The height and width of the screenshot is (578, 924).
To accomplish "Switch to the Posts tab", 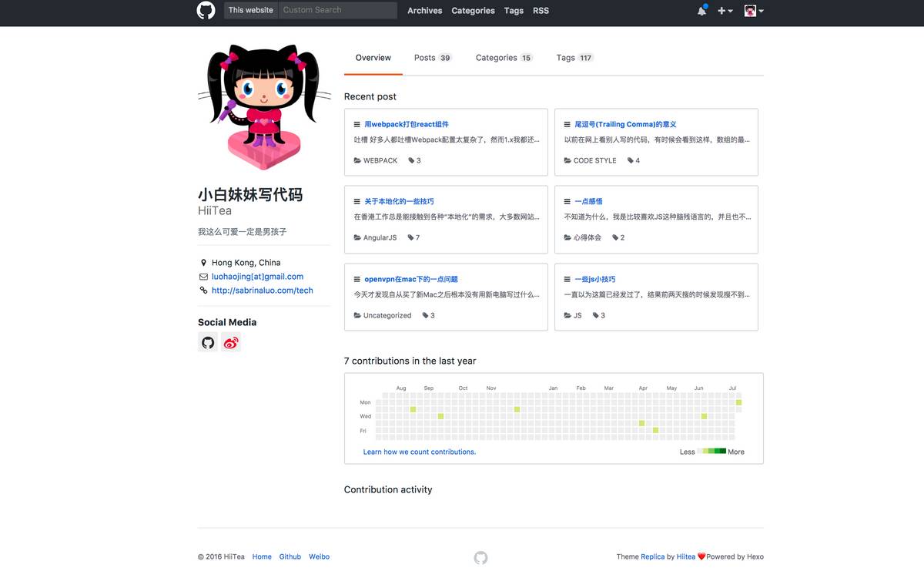I will (x=432, y=58).
